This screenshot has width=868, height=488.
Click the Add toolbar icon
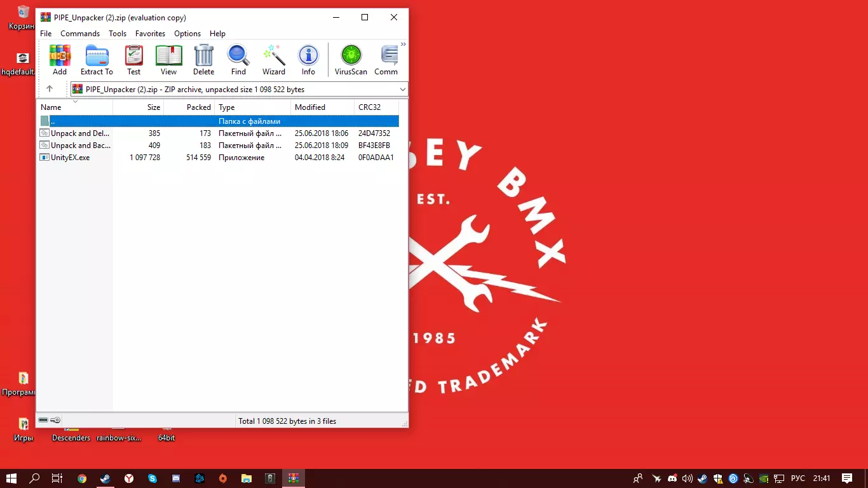tap(60, 60)
